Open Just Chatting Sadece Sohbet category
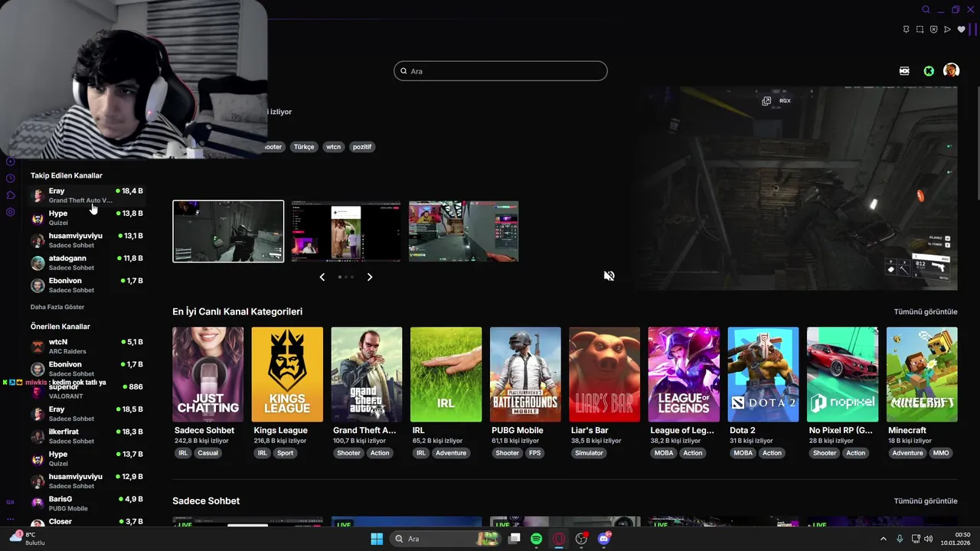980x551 pixels. click(208, 374)
